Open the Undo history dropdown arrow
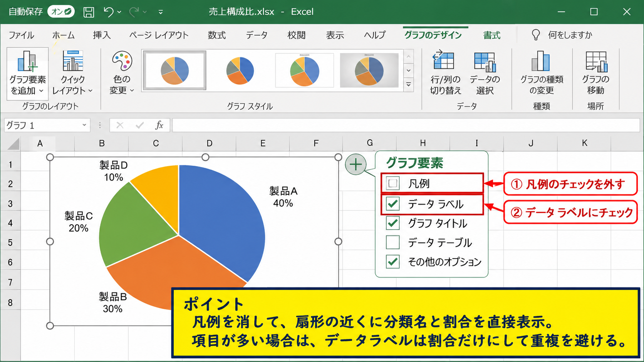This screenshot has height=362, width=644. coord(119,12)
